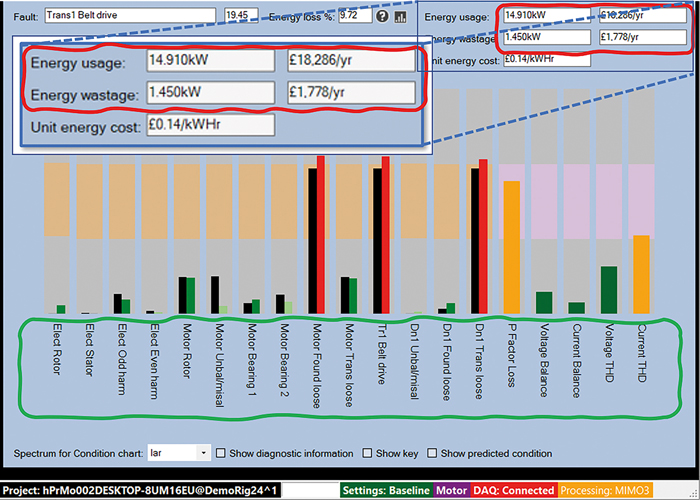Click the red Dn1 Trans loose bar
This screenshot has height=500, width=700.
[x=485, y=236]
